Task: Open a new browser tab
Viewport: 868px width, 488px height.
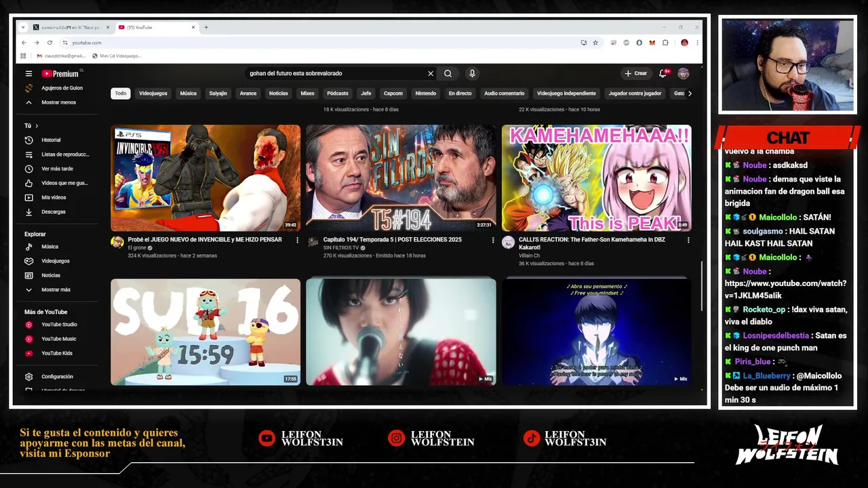Action: tap(206, 27)
